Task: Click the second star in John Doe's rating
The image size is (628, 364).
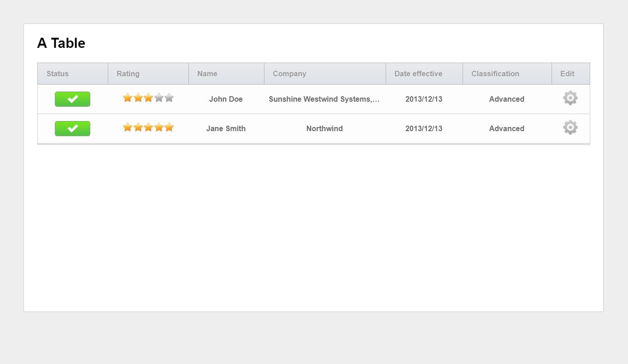Action: click(138, 98)
